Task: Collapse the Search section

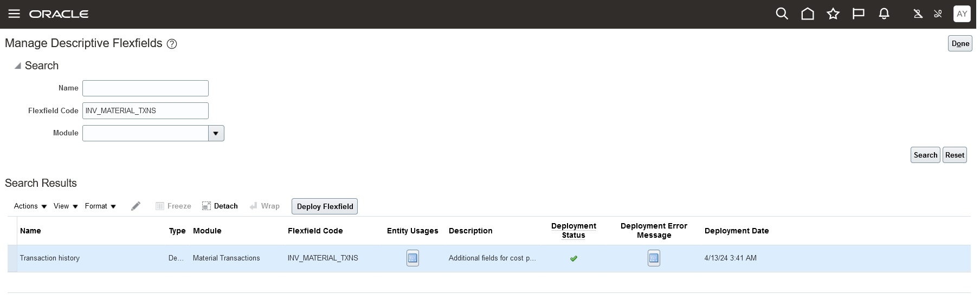Action: click(x=18, y=66)
